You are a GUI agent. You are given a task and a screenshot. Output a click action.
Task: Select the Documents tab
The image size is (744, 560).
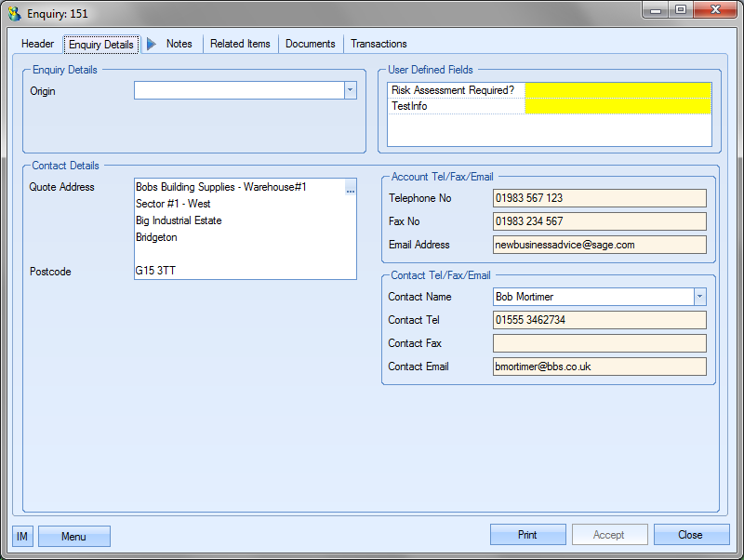(310, 44)
